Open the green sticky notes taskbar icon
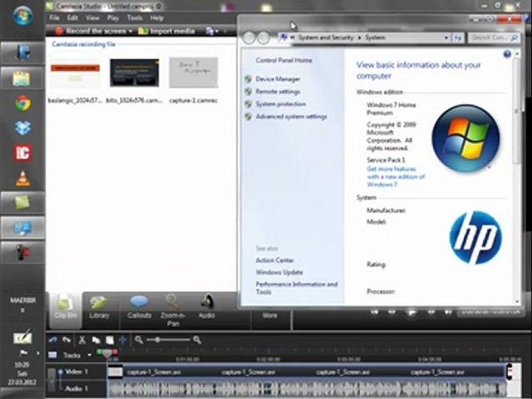The height and width of the screenshot is (399, 532). pos(22,203)
